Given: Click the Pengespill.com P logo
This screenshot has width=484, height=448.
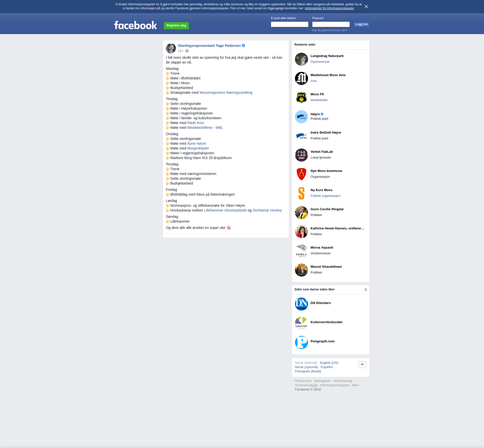Looking at the screenshot, I should pos(301,342).
